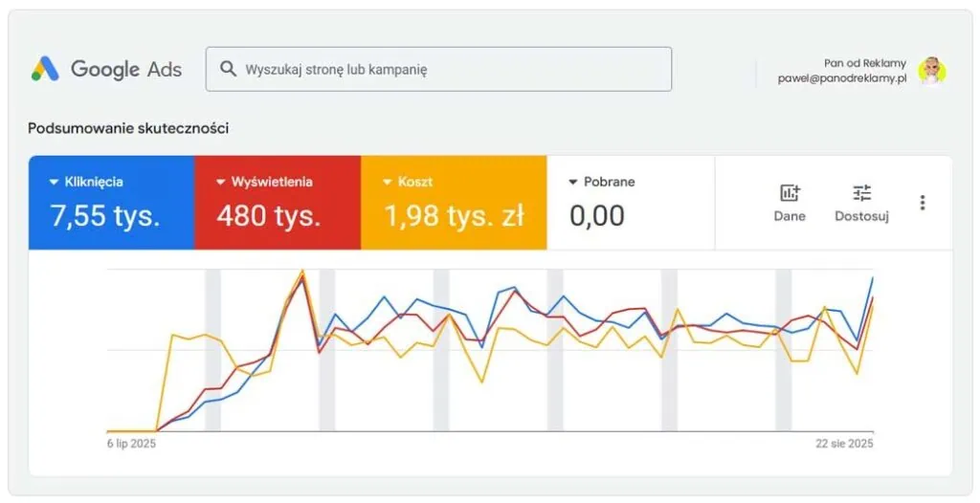
Task: Click the Google Ads logo icon
Action: 45,69
